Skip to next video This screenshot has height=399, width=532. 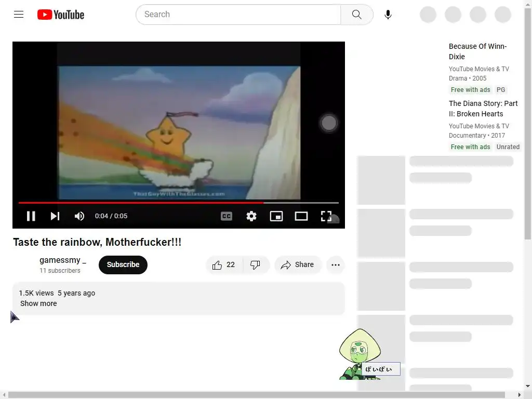coord(55,216)
